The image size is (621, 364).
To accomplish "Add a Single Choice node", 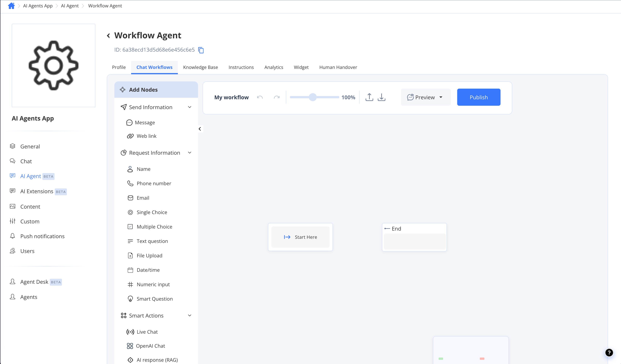I will [x=147, y=212].
